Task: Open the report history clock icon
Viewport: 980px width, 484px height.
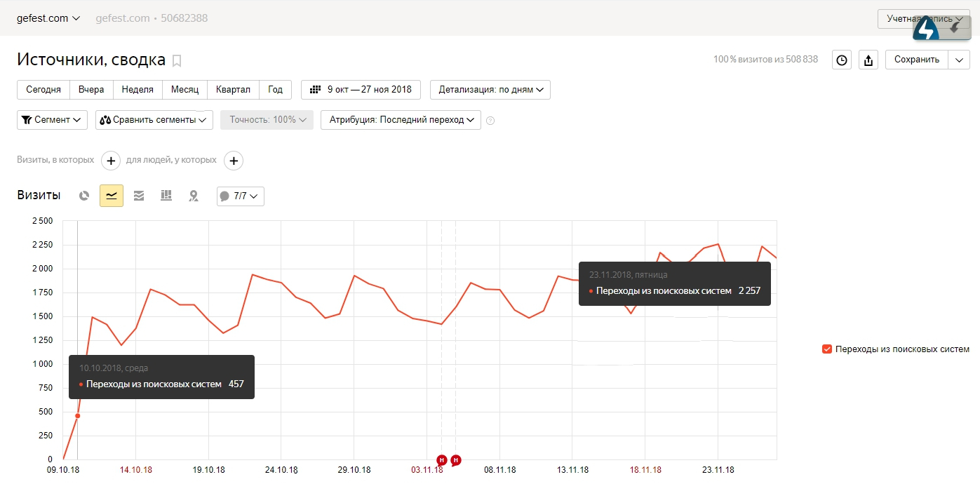Action: (x=842, y=60)
